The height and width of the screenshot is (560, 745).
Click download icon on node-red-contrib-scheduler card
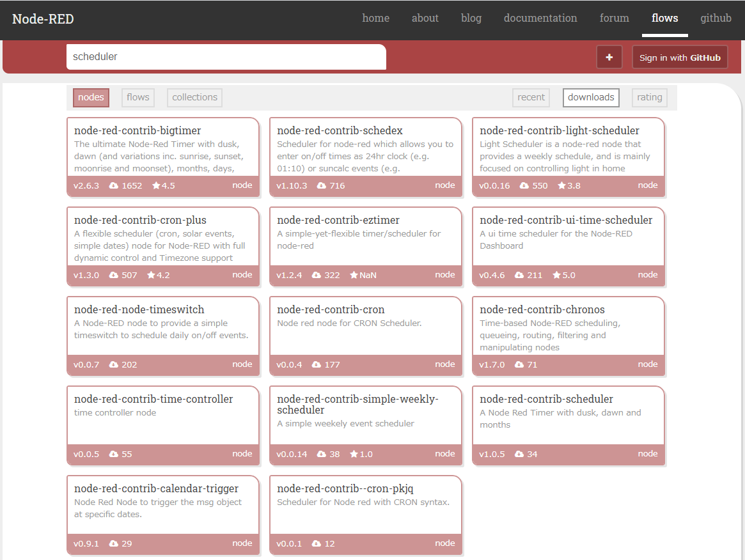click(x=519, y=454)
